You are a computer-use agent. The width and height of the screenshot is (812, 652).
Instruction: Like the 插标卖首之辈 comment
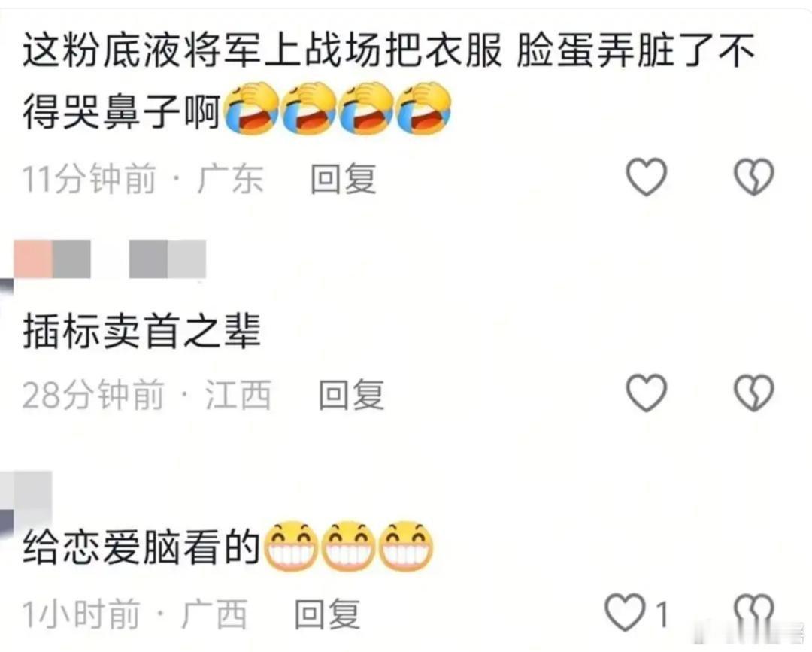click(647, 393)
